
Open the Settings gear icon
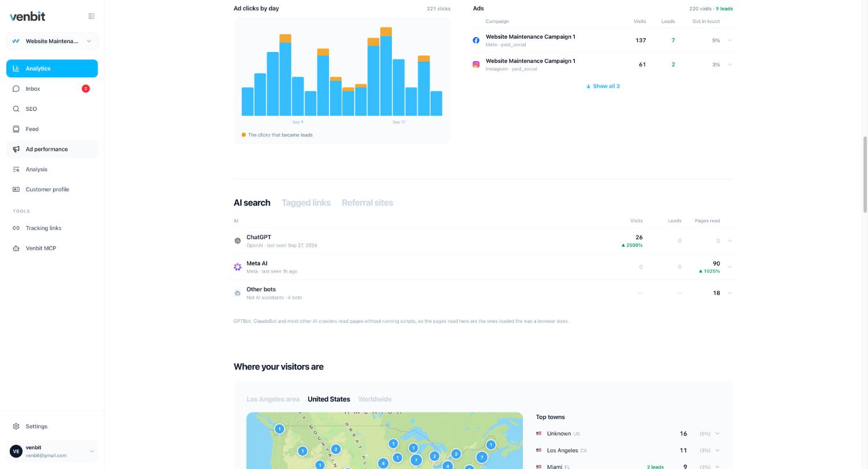pos(16,426)
